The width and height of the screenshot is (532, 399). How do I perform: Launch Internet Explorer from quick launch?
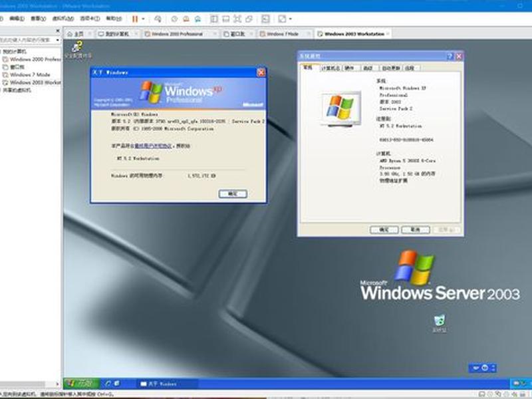tap(108, 384)
